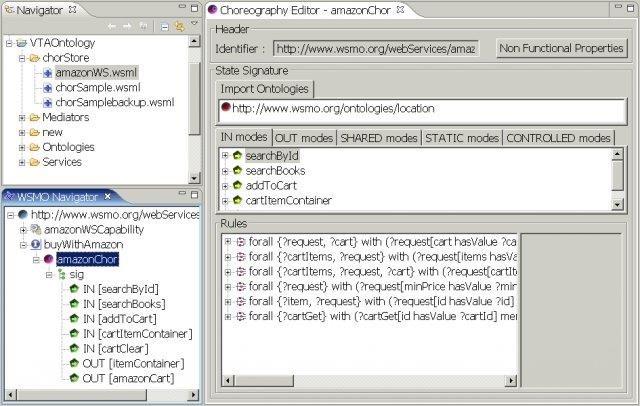Viewport: 640px width, 406px height.
Task: Click the chorStore folder icon
Action: point(35,58)
